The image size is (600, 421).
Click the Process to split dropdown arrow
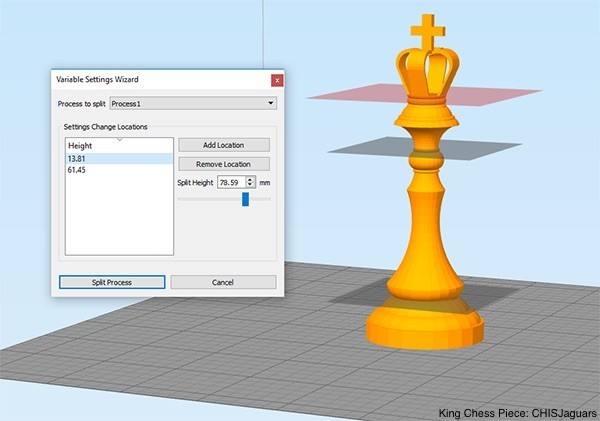pyautogui.click(x=270, y=103)
